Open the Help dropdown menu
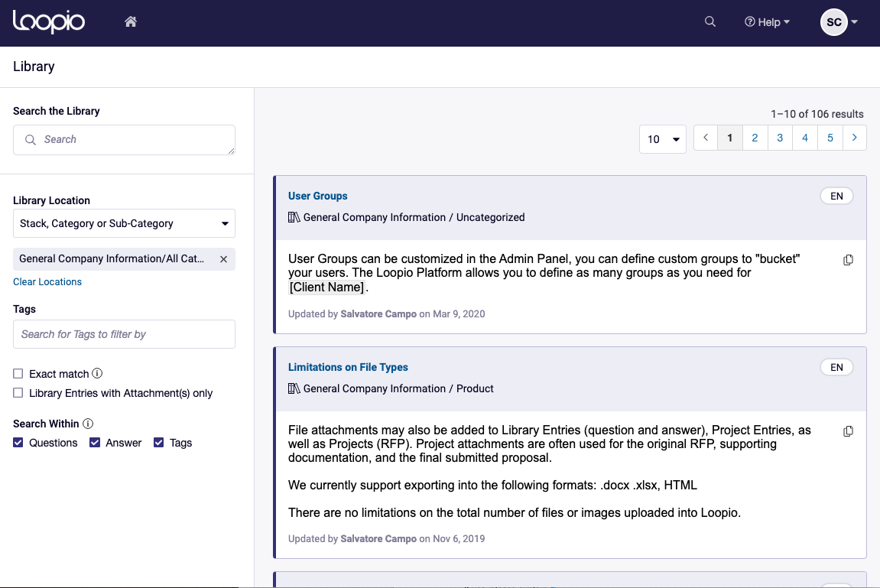This screenshot has height=588, width=880. 767,22
